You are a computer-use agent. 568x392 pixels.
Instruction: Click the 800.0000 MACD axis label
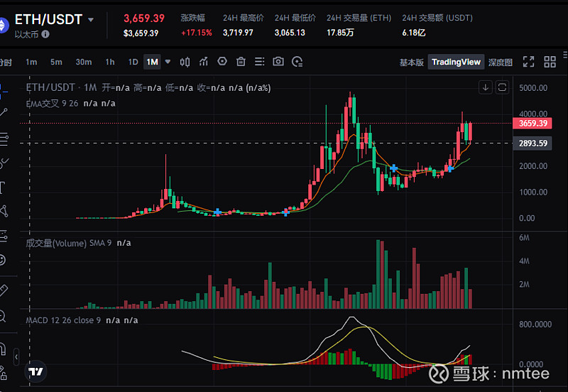[x=535, y=325]
